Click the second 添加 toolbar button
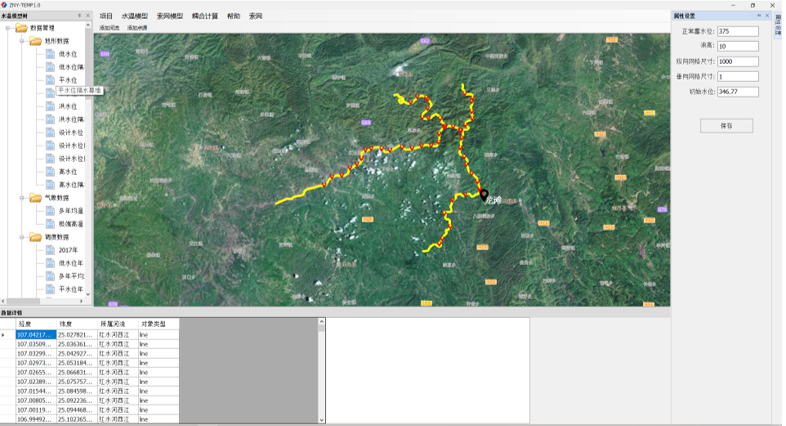The height and width of the screenshot is (426, 786). pos(137,28)
